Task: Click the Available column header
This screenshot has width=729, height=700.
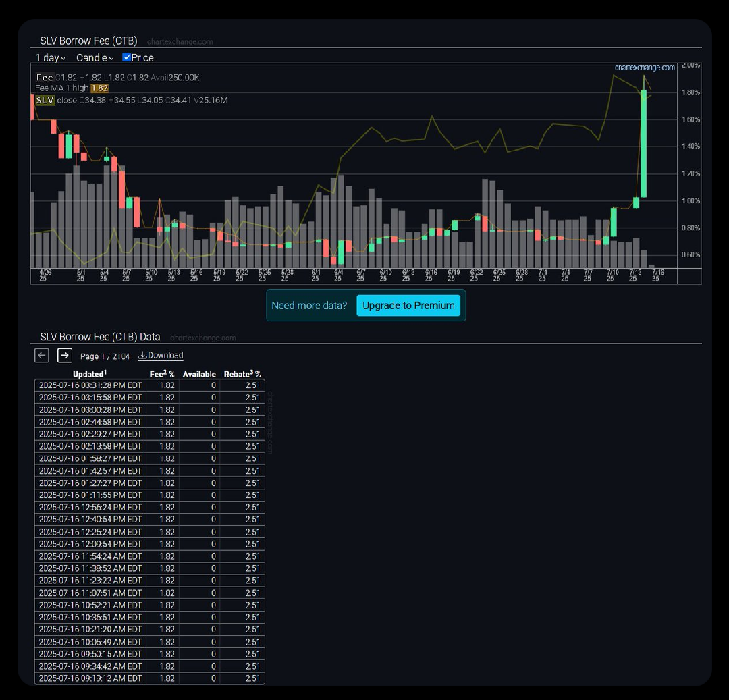Action: (199, 374)
